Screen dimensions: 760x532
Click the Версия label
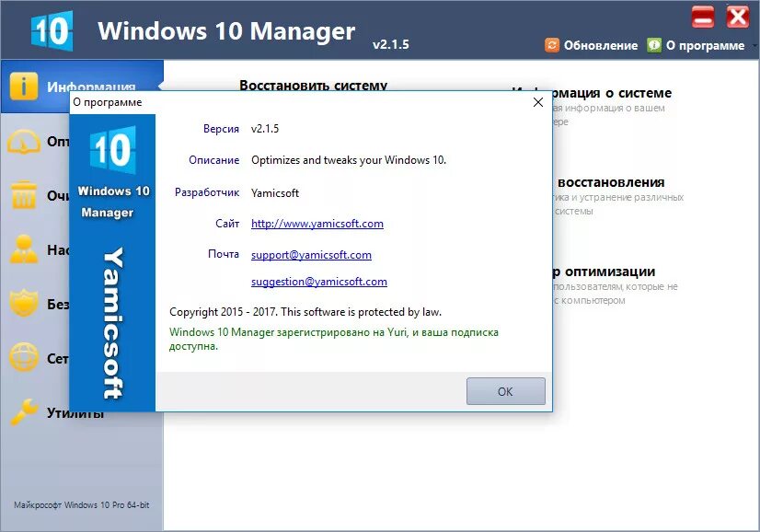coord(221,129)
